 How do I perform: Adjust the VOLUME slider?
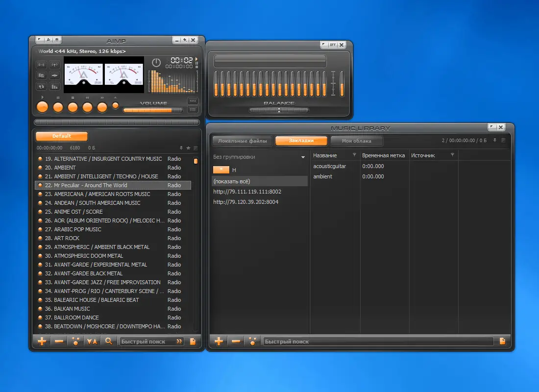(x=153, y=110)
